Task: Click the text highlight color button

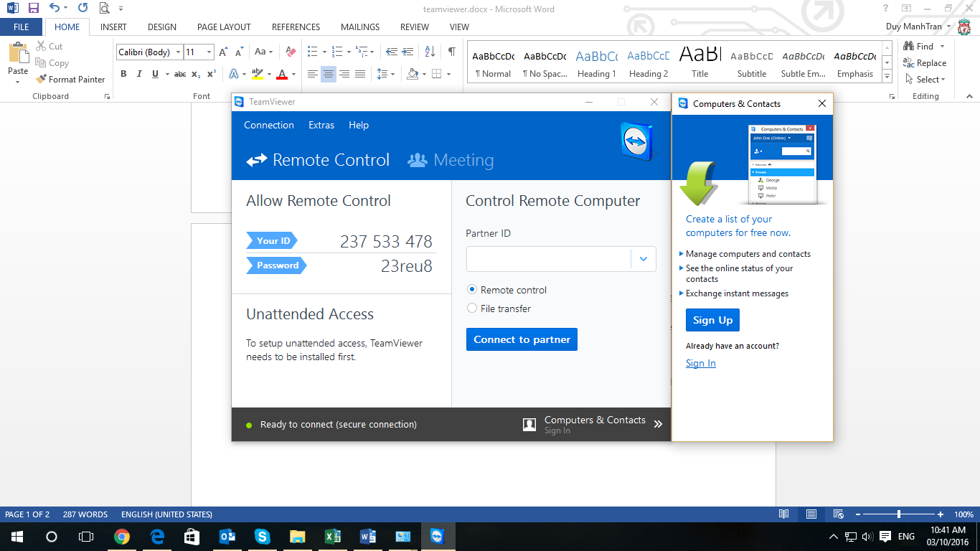Action: [x=258, y=74]
